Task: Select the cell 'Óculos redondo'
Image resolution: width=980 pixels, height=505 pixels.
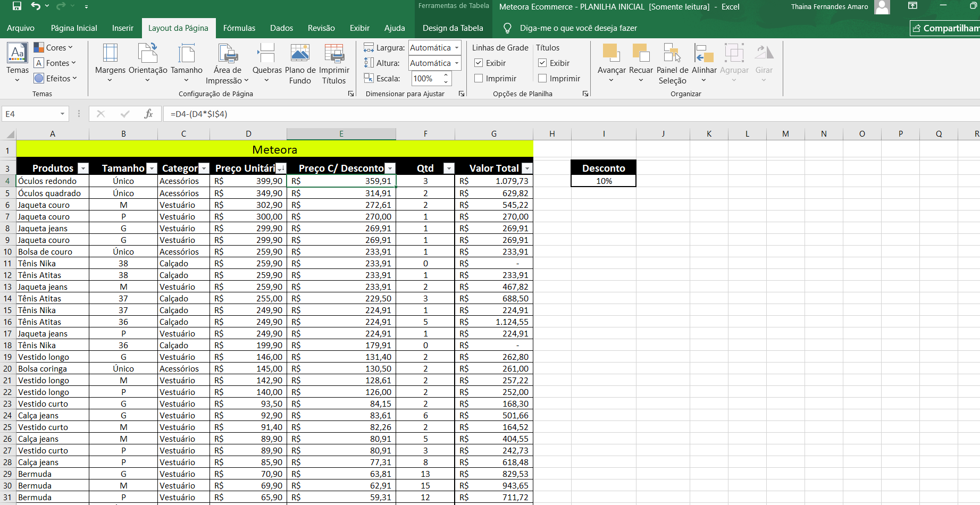Action: [x=53, y=181]
